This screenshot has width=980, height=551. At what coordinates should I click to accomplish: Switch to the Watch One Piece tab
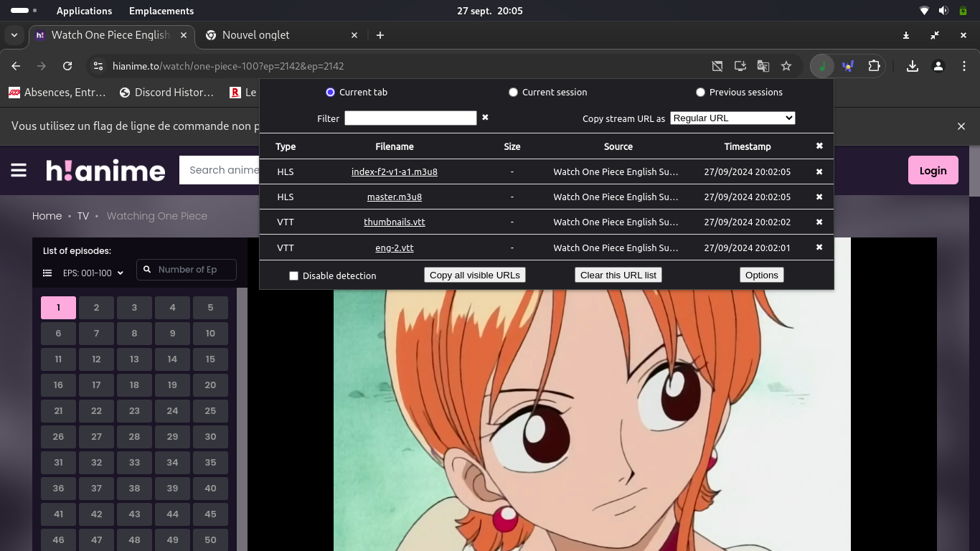tap(110, 35)
